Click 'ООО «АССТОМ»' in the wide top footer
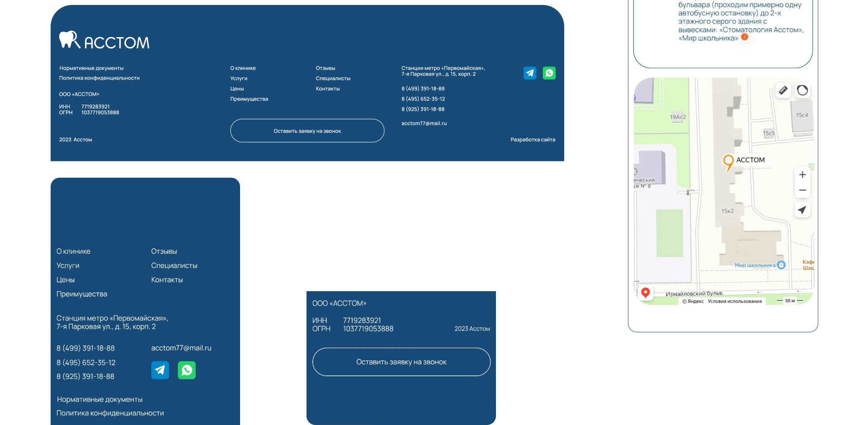The image size is (868, 425). click(79, 94)
